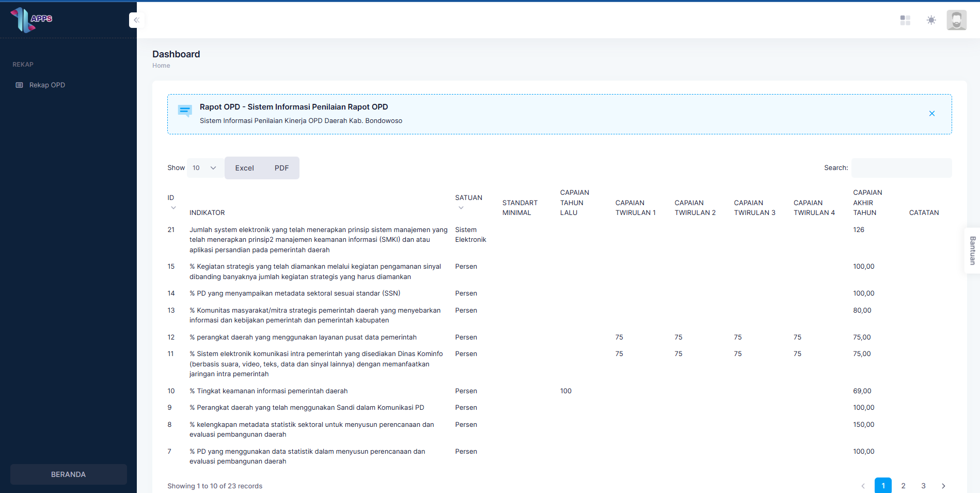Viewport: 980px width, 493px height.
Task: Click the APPS logo in sidebar
Action: 31,20
